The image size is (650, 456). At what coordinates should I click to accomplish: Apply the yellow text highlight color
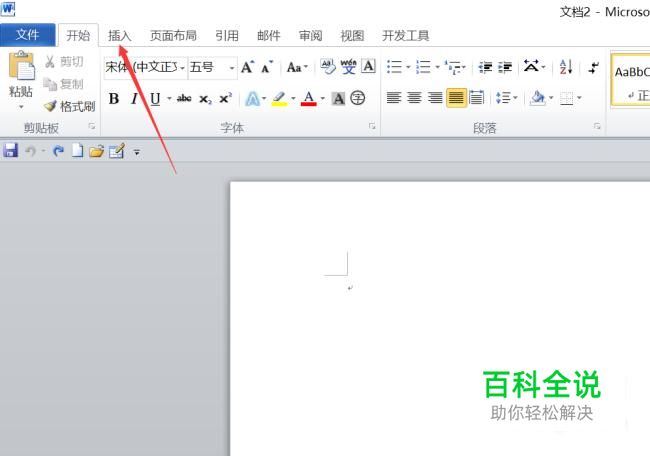pos(280,99)
